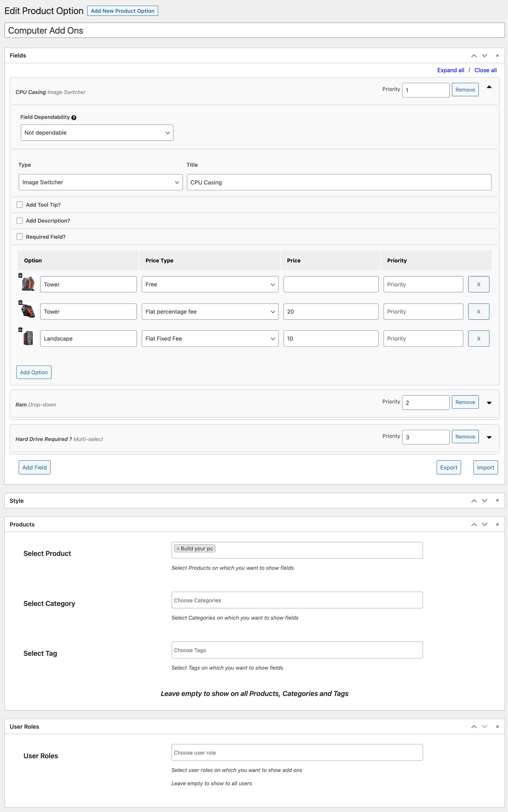
Task: Click the Landscape case thumbnail image
Action: tap(28, 339)
